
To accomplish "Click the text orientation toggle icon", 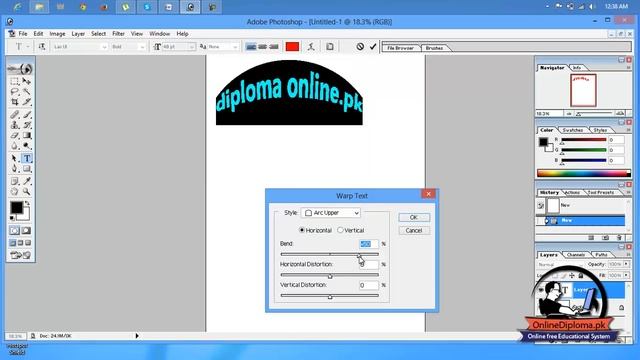I will pyautogui.click(x=42, y=47).
